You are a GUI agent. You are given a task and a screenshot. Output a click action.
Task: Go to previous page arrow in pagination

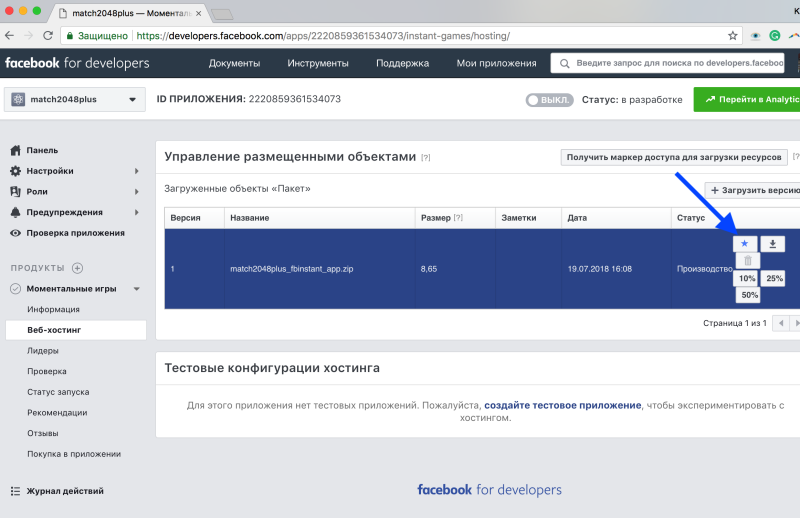coord(781,323)
